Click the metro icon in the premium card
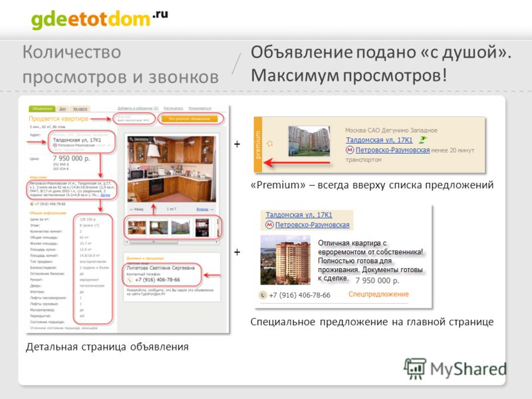532x399 pixels. [350, 150]
